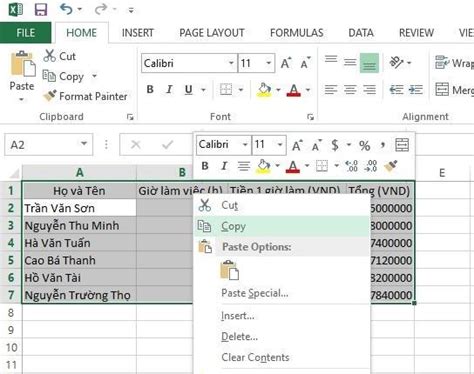Toggle Underline in the ribbon Font group
Image resolution: width=474 pixels, height=374 pixels.
point(188,89)
